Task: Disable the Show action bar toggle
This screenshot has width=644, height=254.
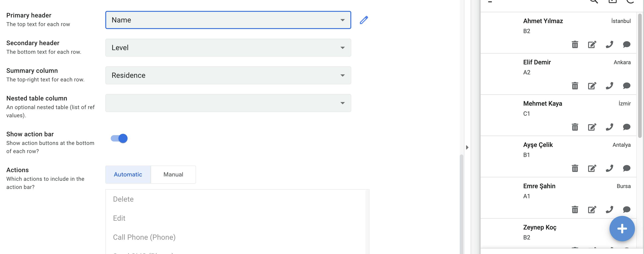Action: pyautogui.click(x=119, y=138)
